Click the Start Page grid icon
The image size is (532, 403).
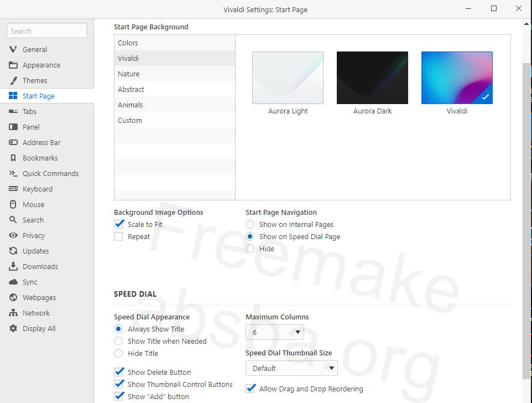[13, 96]
